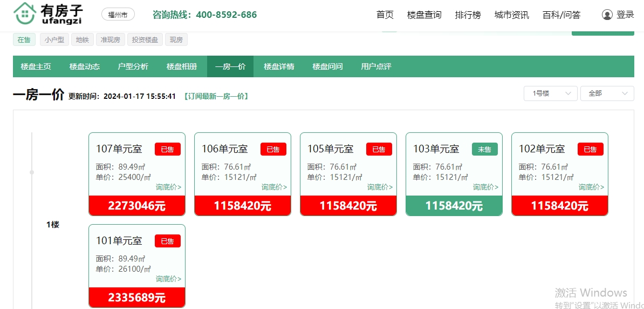Open 排行榜 in the top navigation
644x309 pixels.
468,15
